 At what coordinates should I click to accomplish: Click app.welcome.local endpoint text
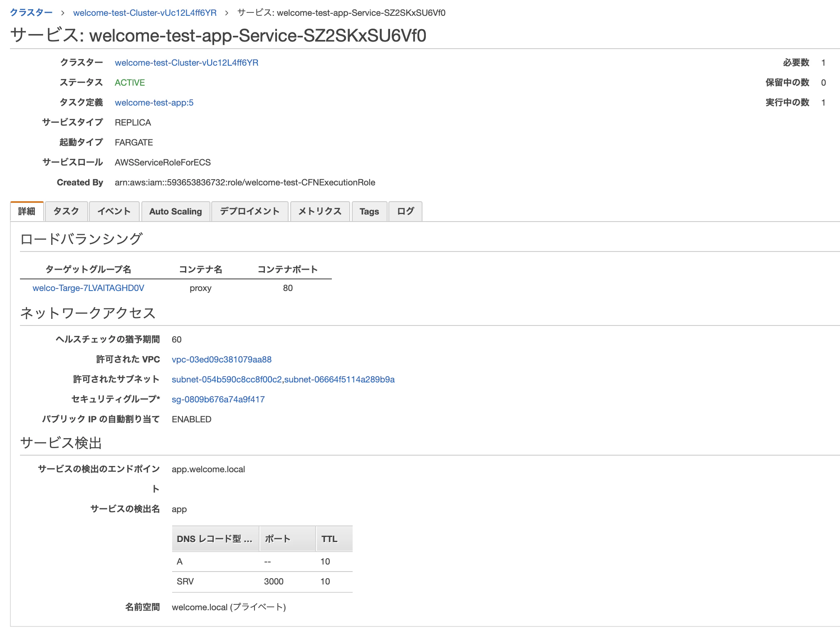tap(208, 469)
